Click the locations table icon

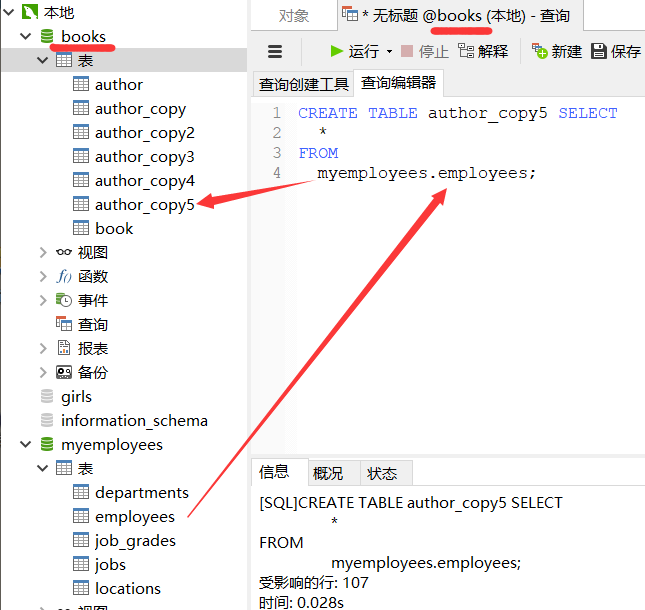81,588
